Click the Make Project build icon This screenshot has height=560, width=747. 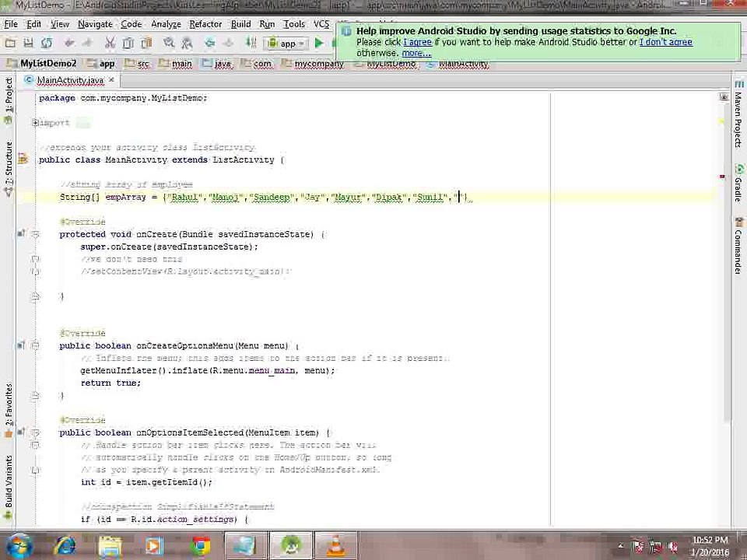[x=251, y=44]
